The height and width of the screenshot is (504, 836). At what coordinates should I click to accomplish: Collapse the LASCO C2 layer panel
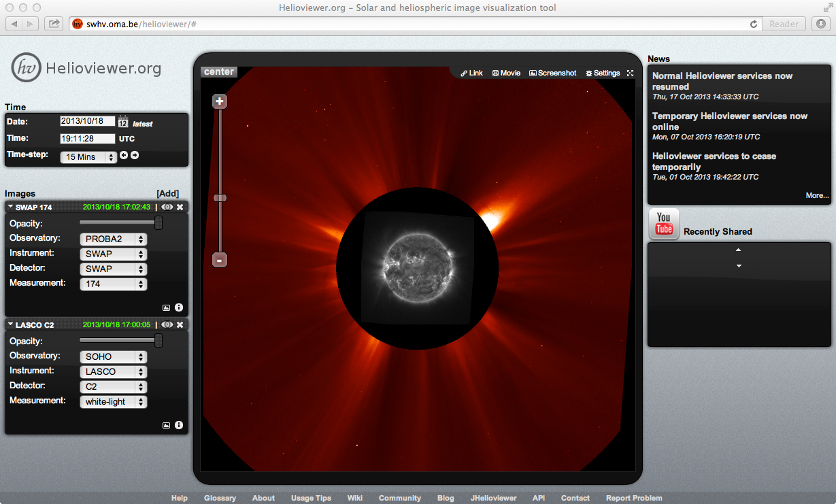point(11,325)
